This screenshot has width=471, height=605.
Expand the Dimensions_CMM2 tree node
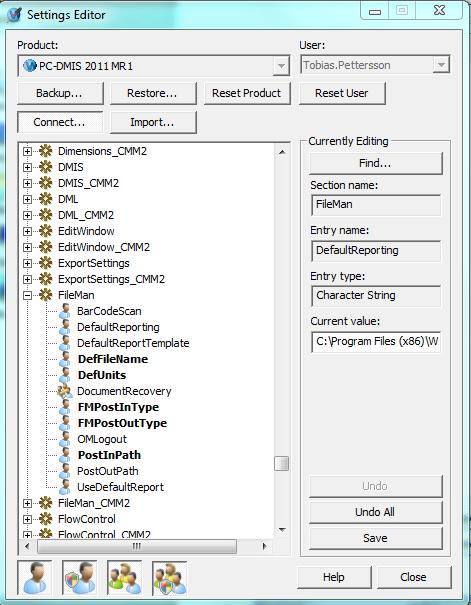(27, 151)
